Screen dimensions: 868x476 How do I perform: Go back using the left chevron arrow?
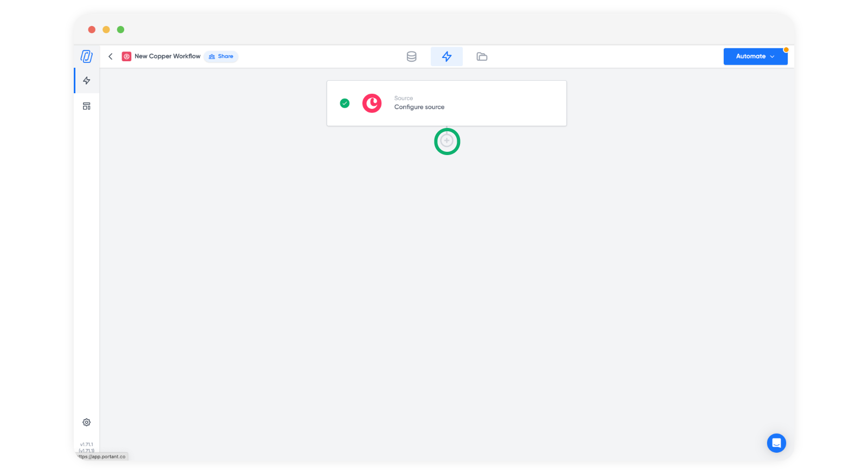coord(111,56)
